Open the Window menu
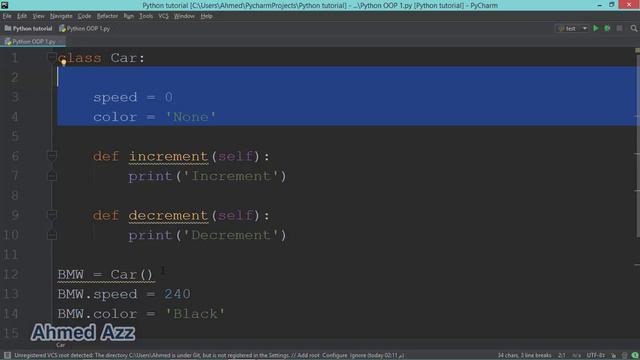Screen dimensions: 640x360 184,16
